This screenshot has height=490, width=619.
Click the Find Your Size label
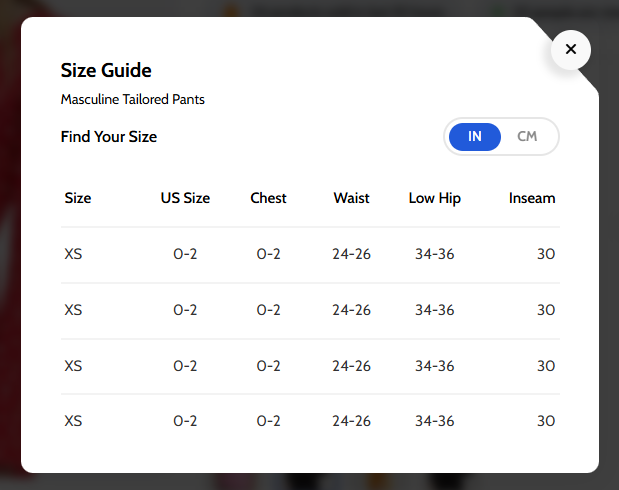(109, 137)
